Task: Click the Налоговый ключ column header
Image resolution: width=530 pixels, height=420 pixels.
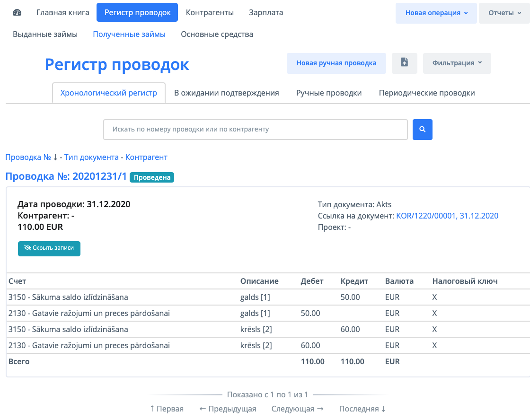Action: pos(465,281)
